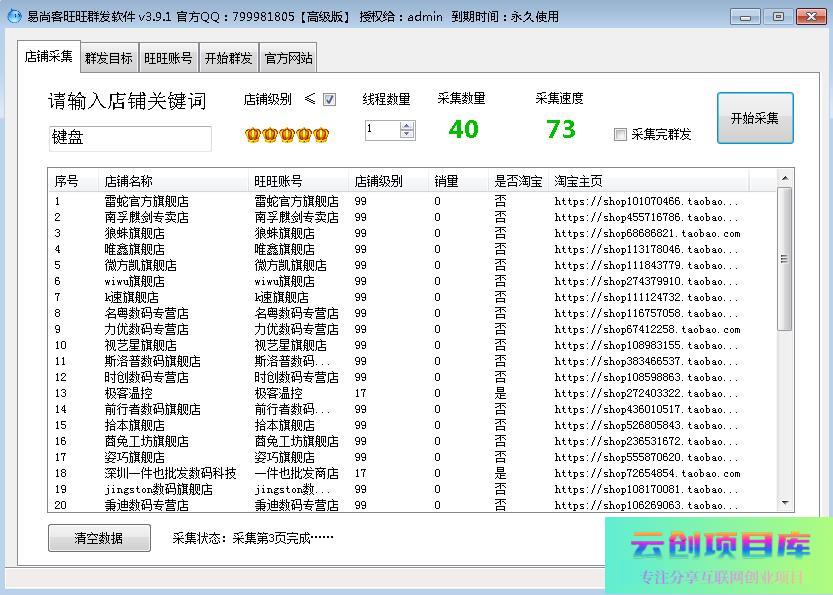Viewport: 833px width, 595px height.
Task: Click the app logo icon in title bar
Action: point(13,17)
